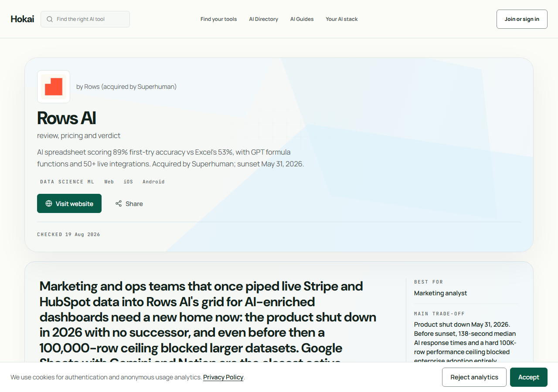Click the search magnifier icon
This screenshot has height=392, width=558.
click(x=50, y=19)
